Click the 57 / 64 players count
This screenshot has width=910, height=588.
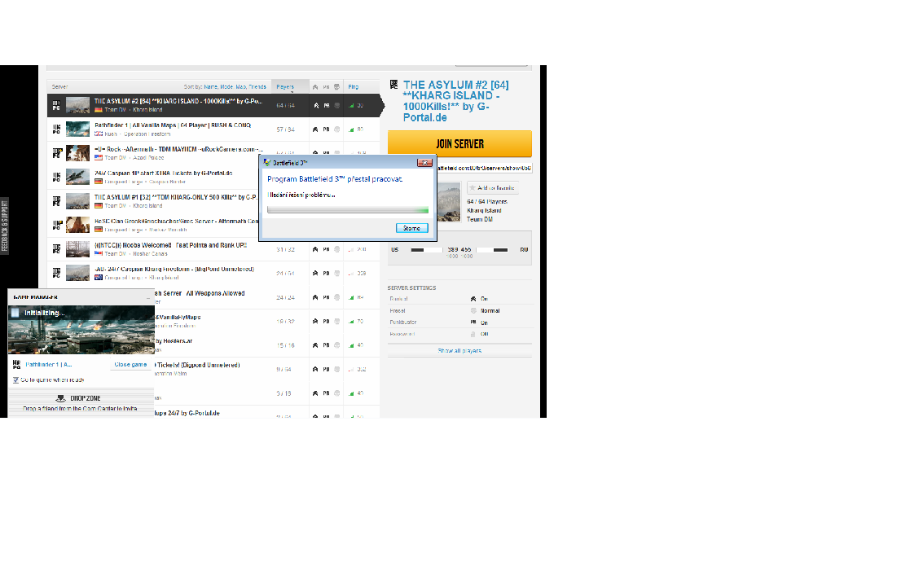click(x=285, y=129)
